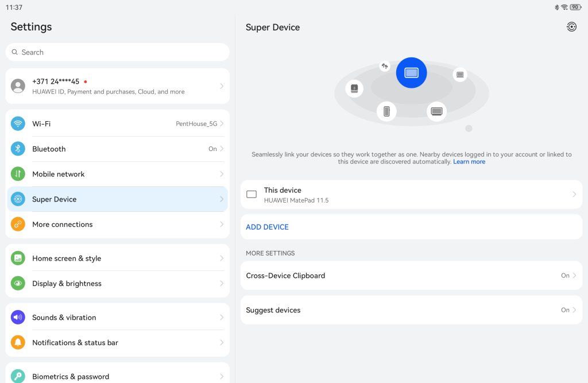Open Super Device settings icon top right
588x383 pixels.
click(x=571, y=27)
